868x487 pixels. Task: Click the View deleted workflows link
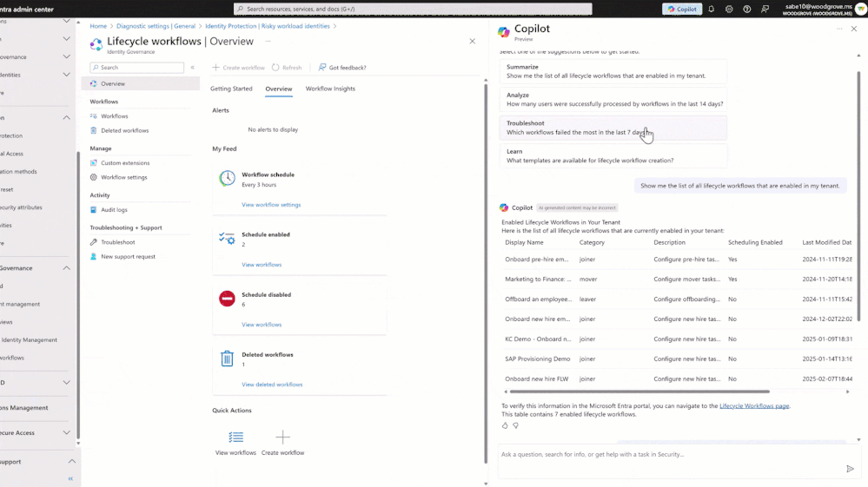point(272,385)
